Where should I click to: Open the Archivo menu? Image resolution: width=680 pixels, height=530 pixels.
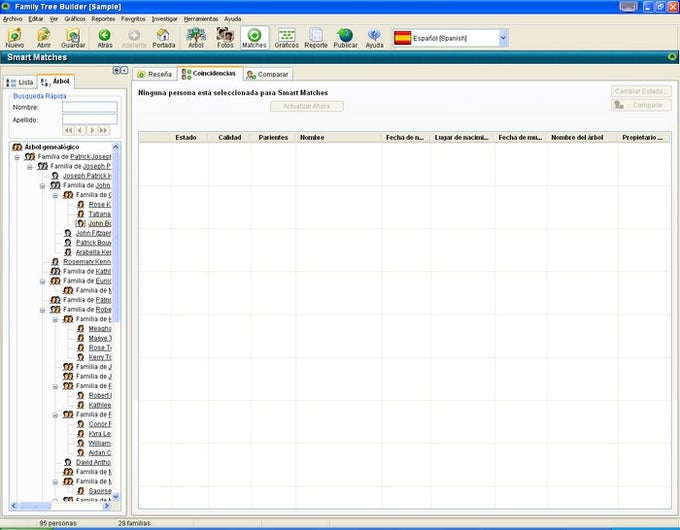click(x=13, y=19)
